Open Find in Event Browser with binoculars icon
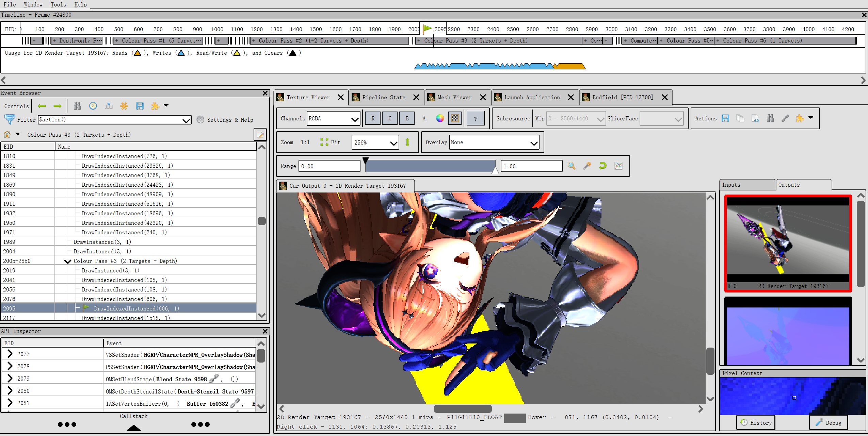 click(x=77, y=106)
